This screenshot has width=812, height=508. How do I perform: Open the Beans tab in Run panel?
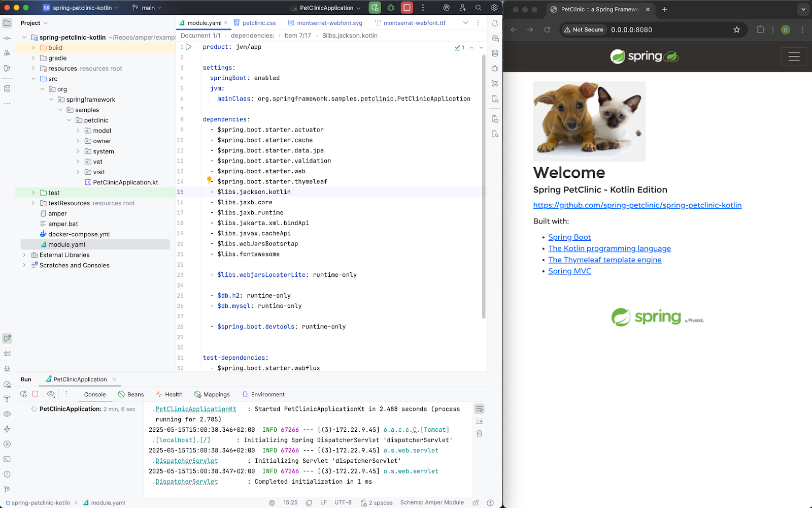click(131, 394)
